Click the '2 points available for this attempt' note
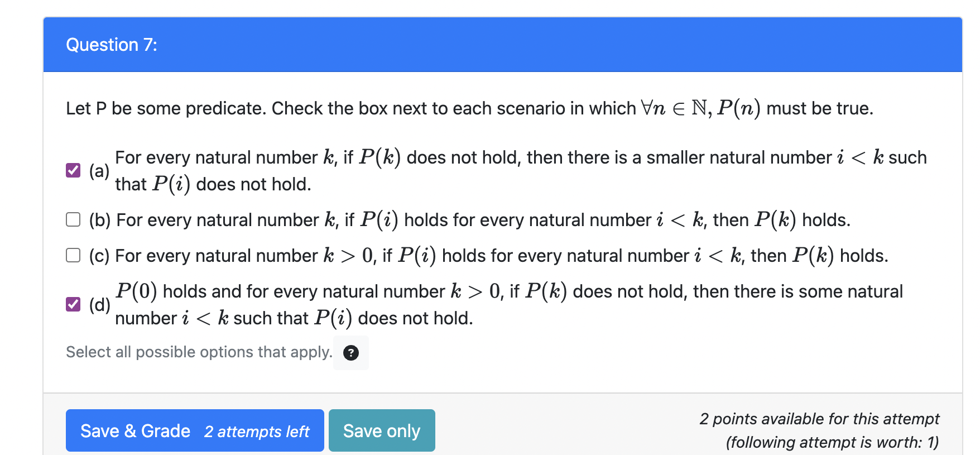The image size is (980, 455). (819, 419)
